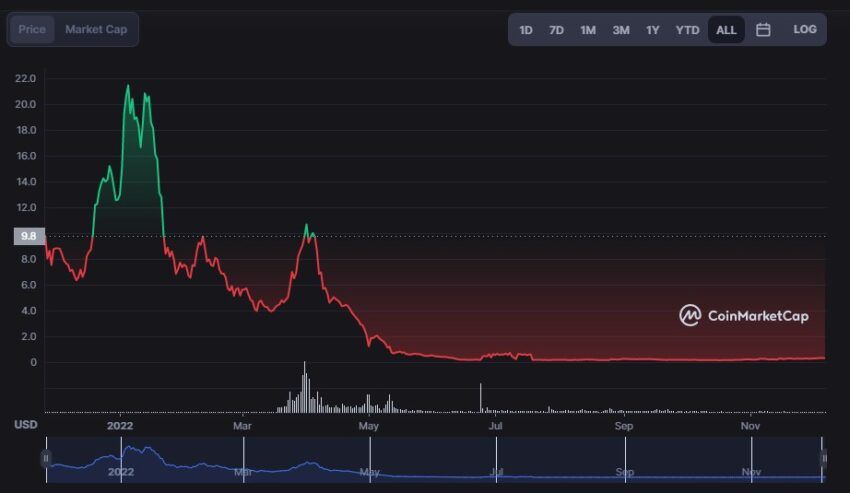Select the 1Y time range

[x=653, y=30]
